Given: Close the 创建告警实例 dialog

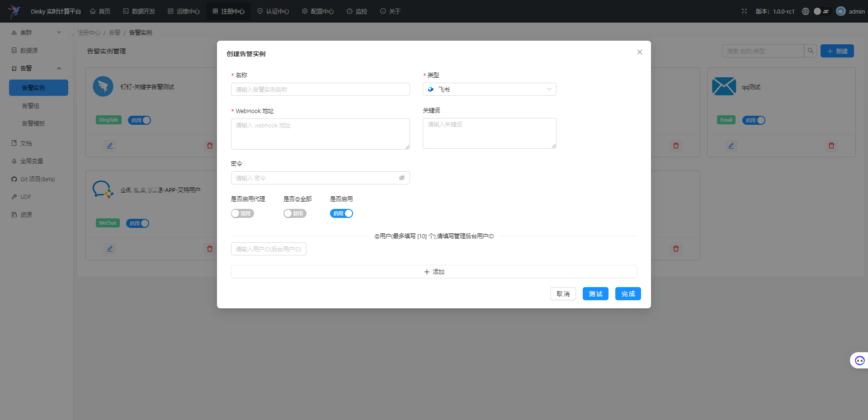Looking at the screenshot, I should pos(640,52).
